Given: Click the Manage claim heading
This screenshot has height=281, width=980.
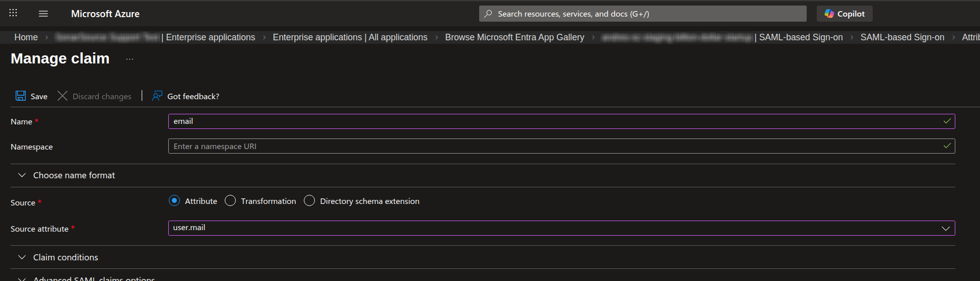Looking at the screenshot, I should coord(60,58).
